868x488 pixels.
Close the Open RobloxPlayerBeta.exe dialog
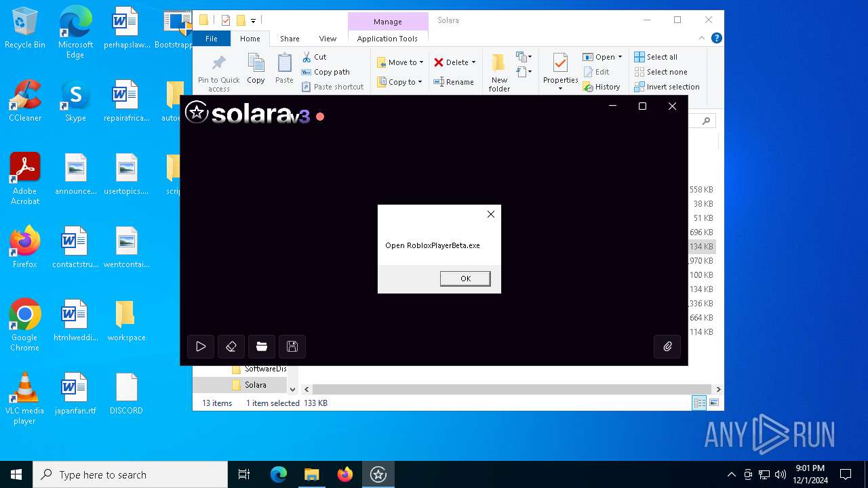pos(491,214)
